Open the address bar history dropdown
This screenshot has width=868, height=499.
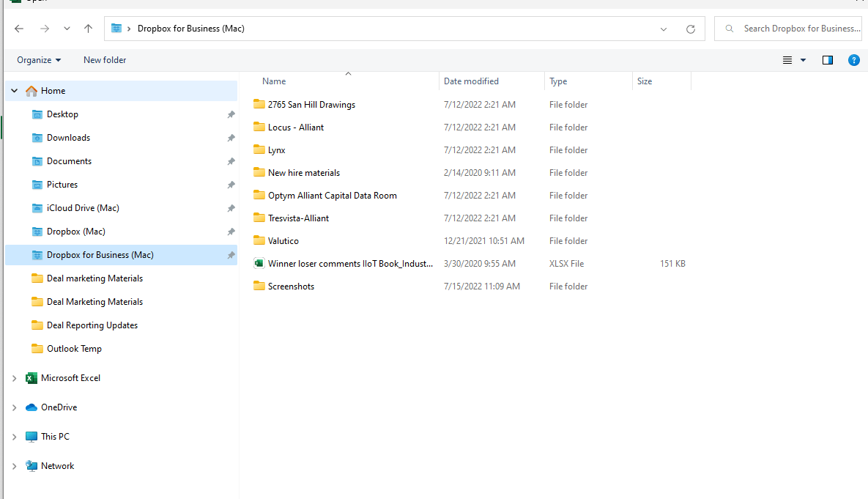[663, 29]
